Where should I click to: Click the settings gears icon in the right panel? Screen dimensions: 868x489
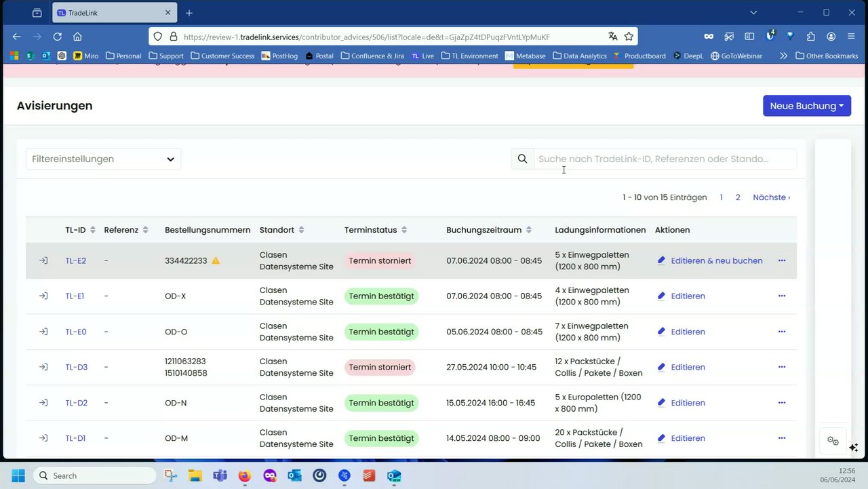point(833,441)
